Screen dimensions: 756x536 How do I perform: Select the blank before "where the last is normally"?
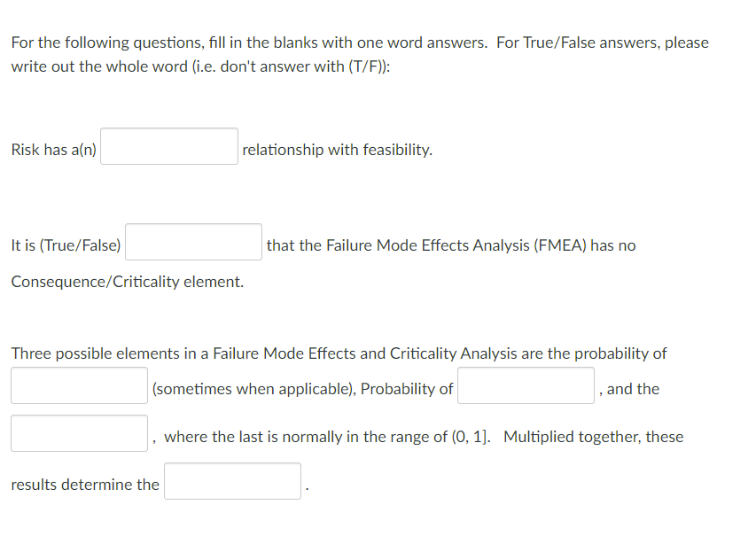pos(78,432)
